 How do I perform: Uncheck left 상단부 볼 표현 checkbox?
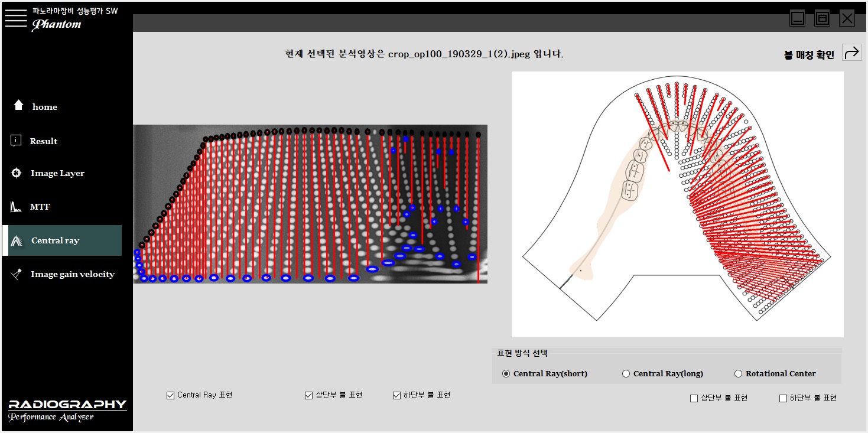308,395
